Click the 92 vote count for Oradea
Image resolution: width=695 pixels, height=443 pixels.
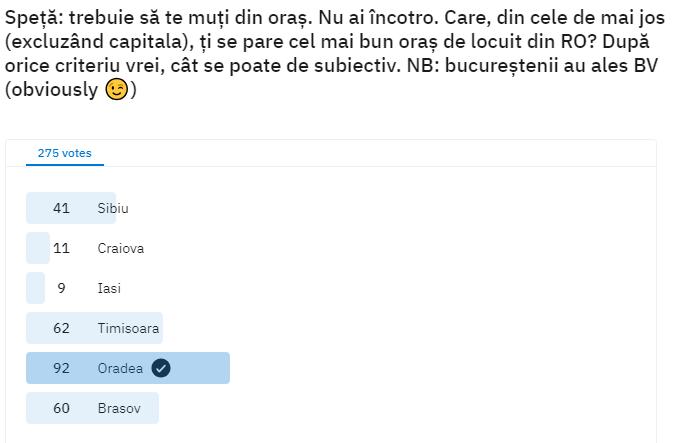(x=61, y=368)
